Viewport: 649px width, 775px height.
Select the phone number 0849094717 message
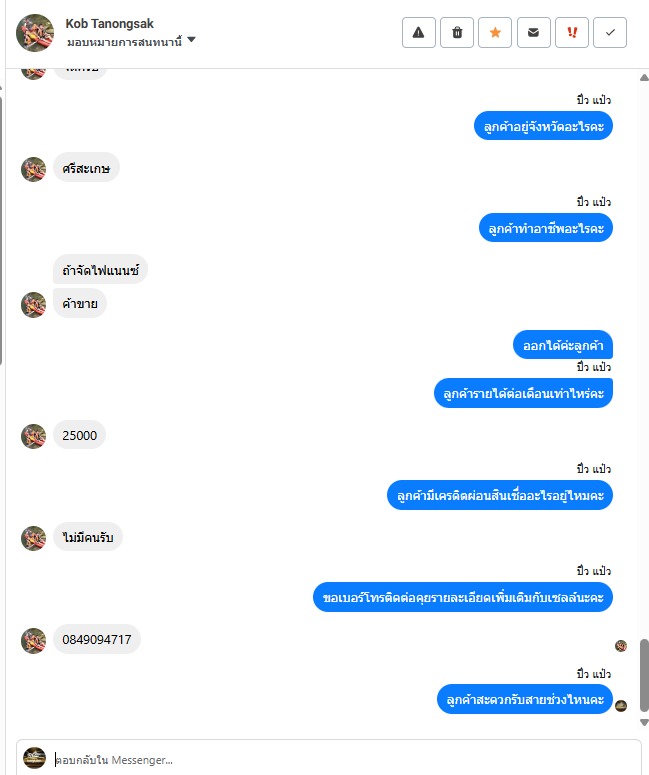[x=97, y=639]
